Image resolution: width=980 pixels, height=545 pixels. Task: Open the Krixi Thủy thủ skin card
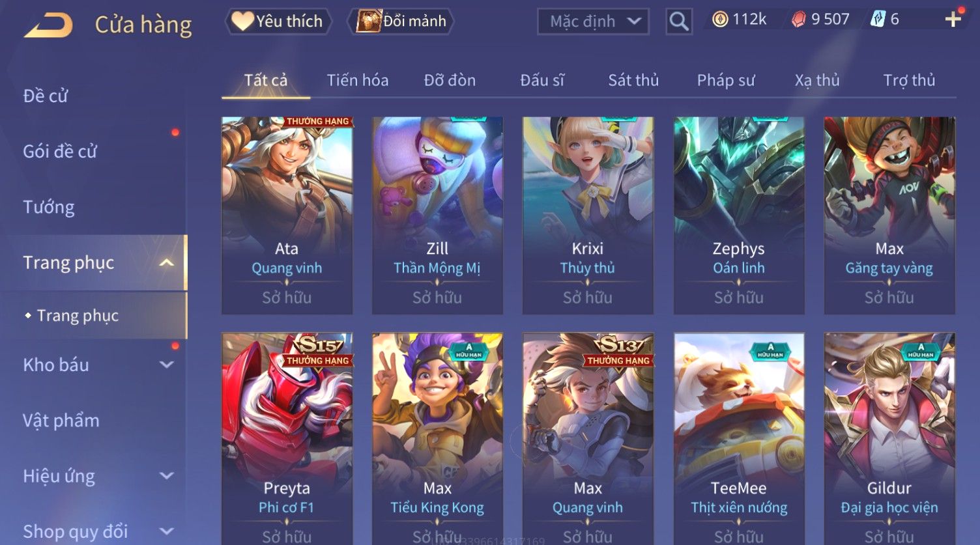tap(588, 216)
